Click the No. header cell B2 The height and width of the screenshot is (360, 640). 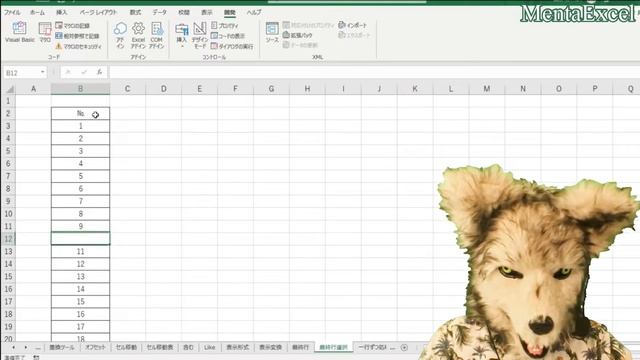80,113
